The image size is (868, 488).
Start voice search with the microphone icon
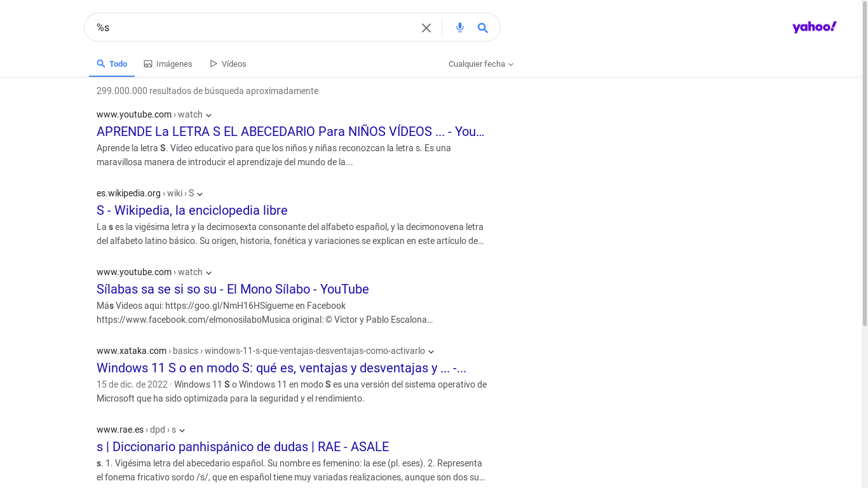click(x=460, y=27)
